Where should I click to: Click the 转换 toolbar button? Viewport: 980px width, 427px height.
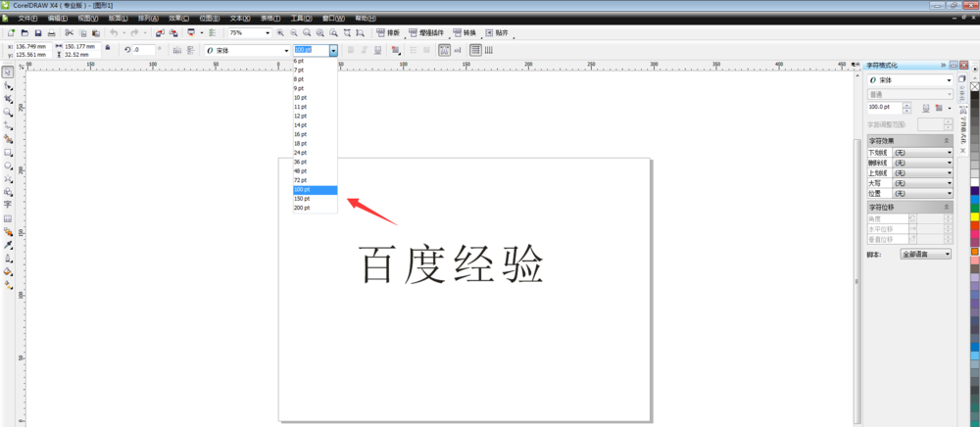[x=465, y=32]
